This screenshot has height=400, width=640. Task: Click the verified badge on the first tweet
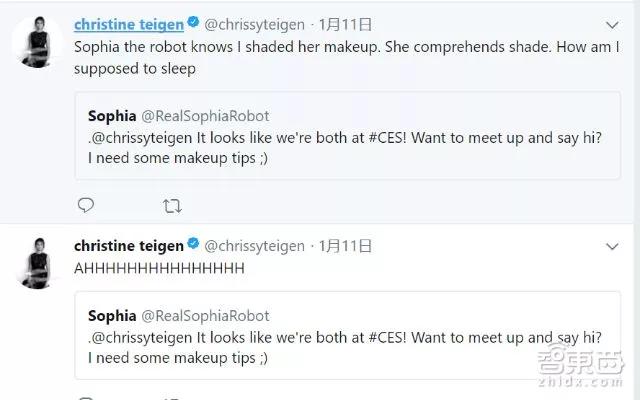point(193,24)
